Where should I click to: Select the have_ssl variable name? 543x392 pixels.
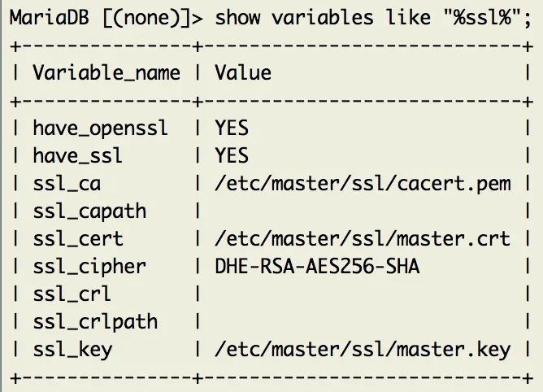click(78, 155)
